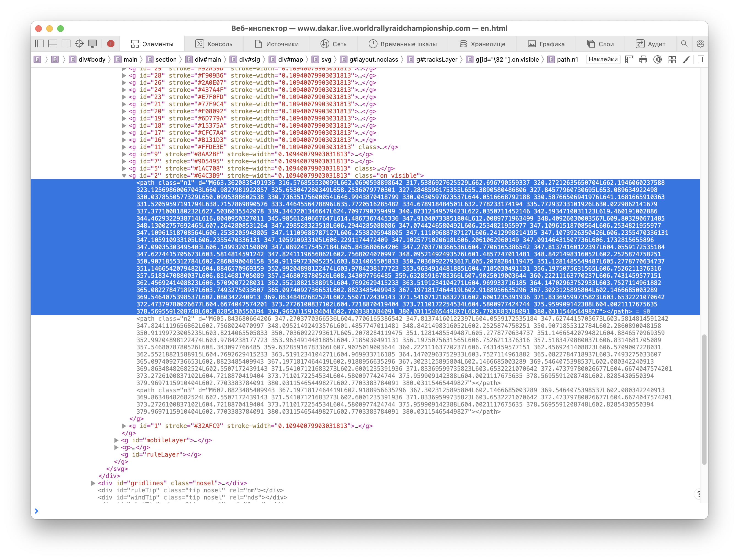Viewport: 739px width, 560px height.
Task: Click the red error indicator icon
Action: click(111, 44)
